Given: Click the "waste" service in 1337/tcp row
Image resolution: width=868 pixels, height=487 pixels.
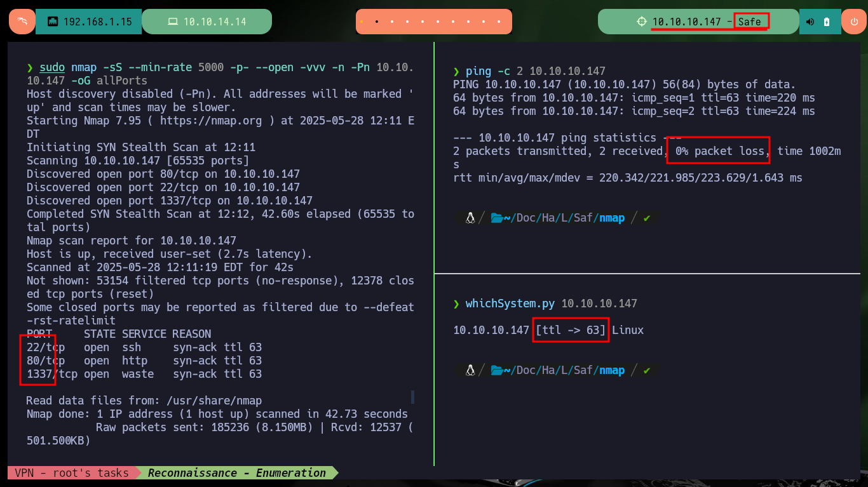Looking at the screenshot, I should [138, 374].
